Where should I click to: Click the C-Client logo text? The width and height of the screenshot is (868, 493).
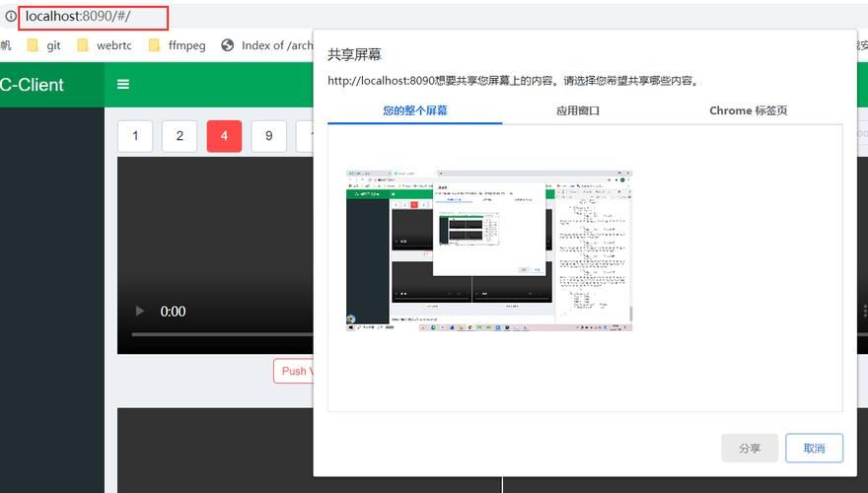[x=33, y=85]
